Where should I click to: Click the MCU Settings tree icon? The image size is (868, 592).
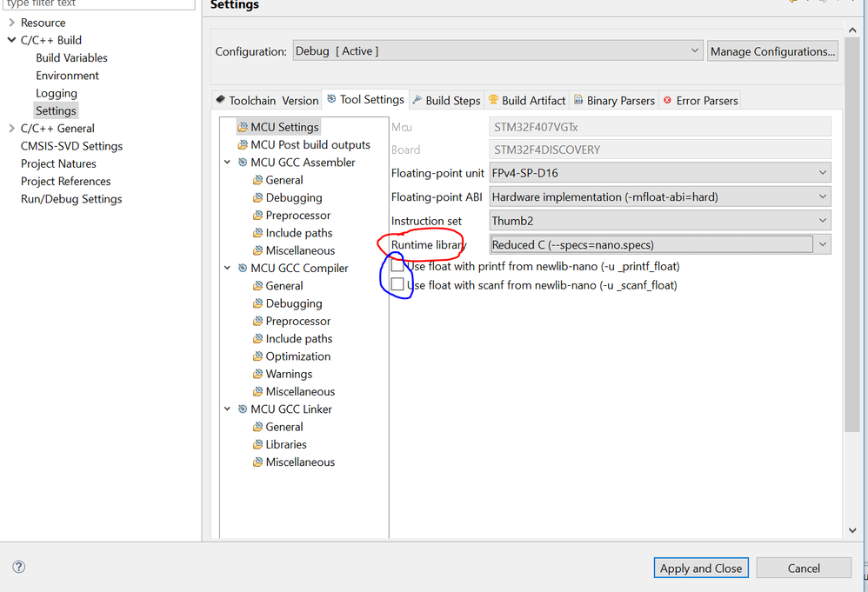click(243, 128)
